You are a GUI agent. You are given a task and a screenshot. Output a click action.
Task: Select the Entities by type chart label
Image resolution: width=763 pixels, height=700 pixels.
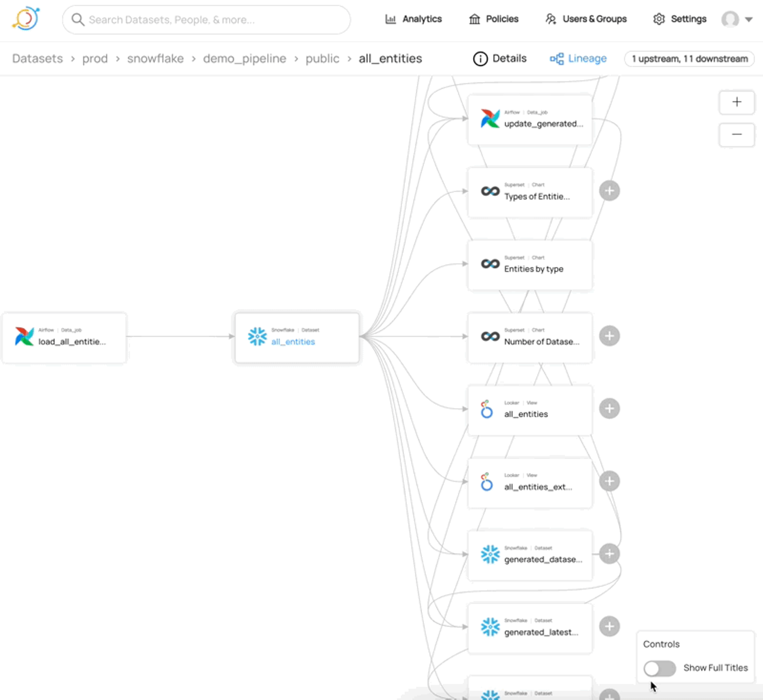[534, 269]
